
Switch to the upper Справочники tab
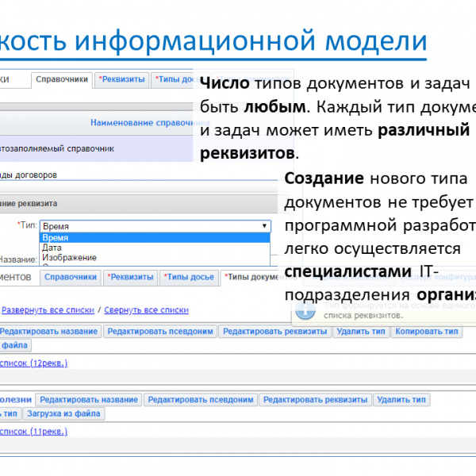62,80
